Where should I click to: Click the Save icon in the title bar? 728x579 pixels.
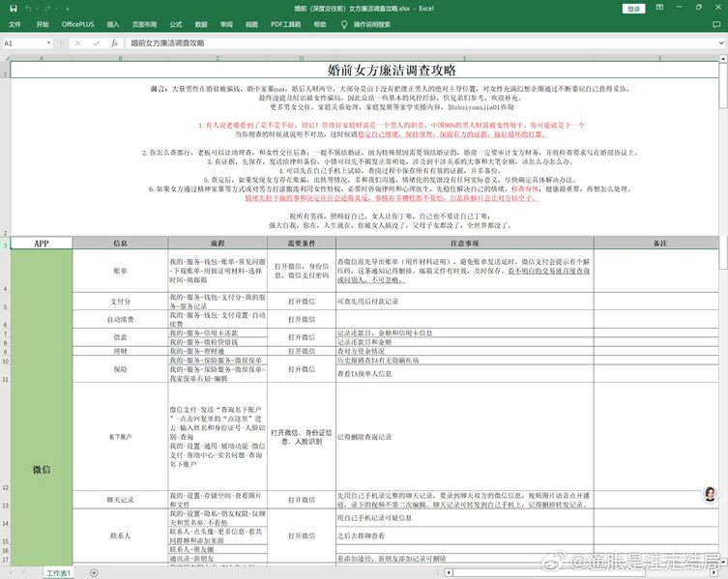pos(14,9)
